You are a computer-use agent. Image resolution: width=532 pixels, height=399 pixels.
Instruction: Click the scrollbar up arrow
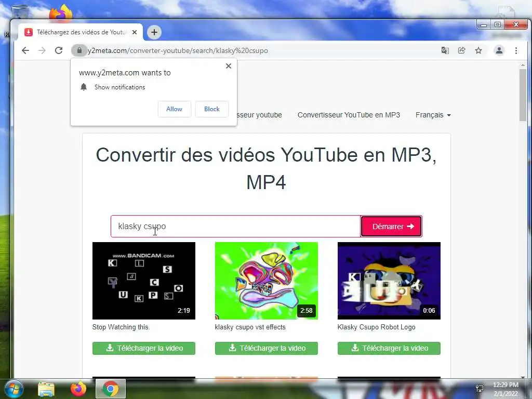pyautogui.click(x=523, y=65)
